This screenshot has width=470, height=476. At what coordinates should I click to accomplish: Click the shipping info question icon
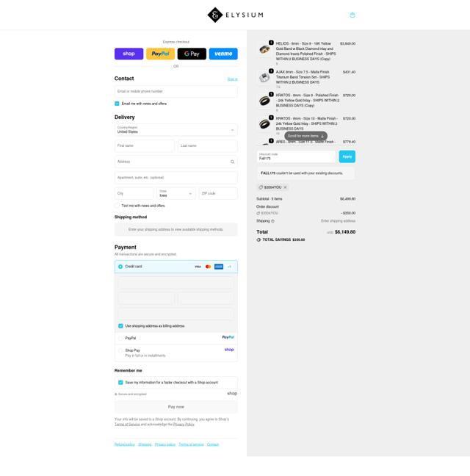[272, 221]
